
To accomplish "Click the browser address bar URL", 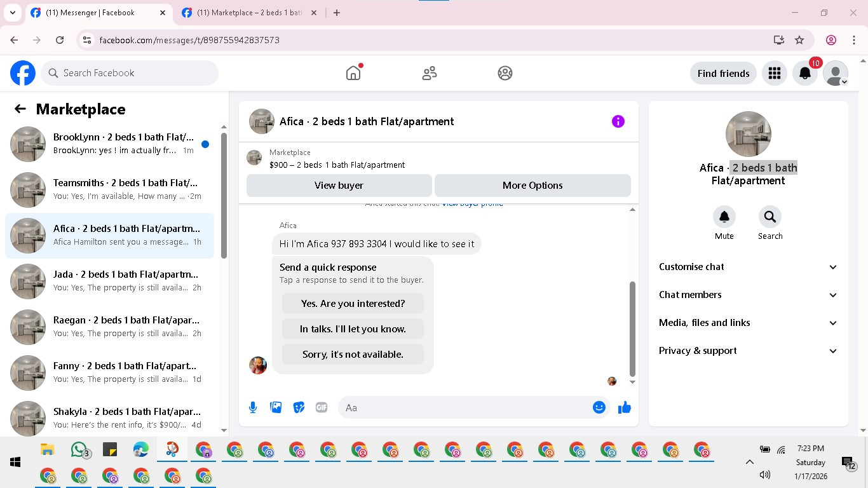I will tap(189, 40).
